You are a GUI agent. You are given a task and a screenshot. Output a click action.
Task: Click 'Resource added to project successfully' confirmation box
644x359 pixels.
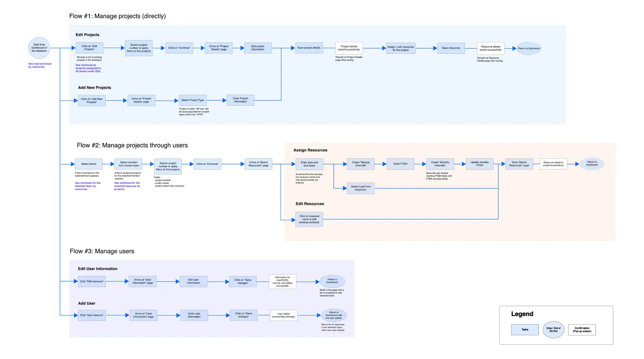[x=553, y=164]
